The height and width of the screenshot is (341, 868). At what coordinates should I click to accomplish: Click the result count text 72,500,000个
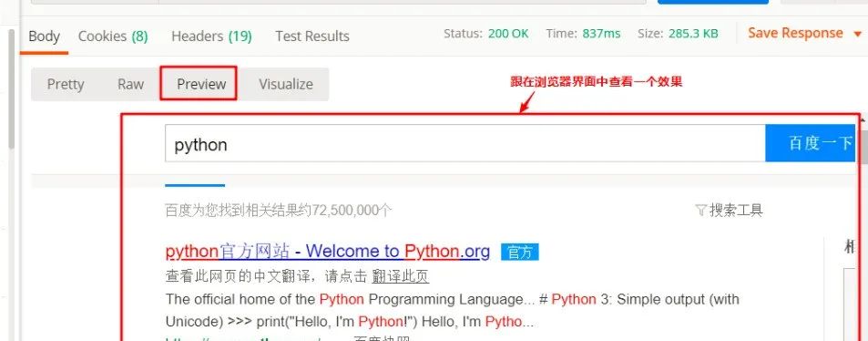click(x=352, y=210)
